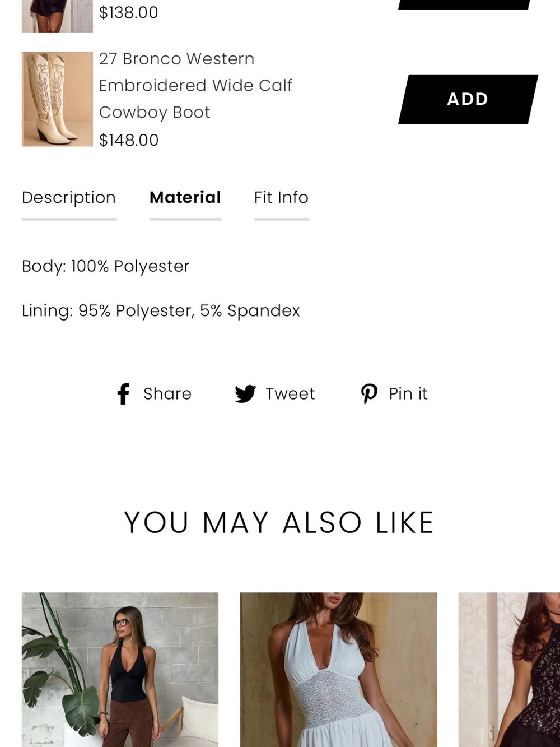Click the Pinterest logo icon
Image resolution: width=560 pixels, height=747 pixels.
pos(369,394)
